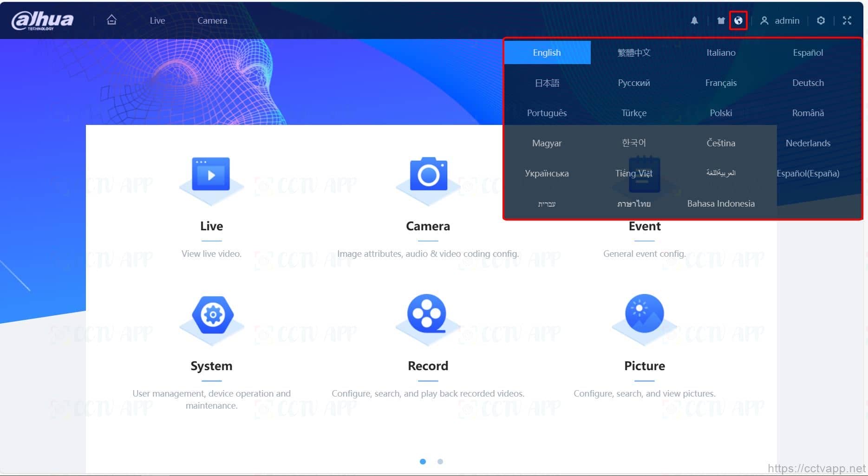Select English as interface language

(547, 52)
